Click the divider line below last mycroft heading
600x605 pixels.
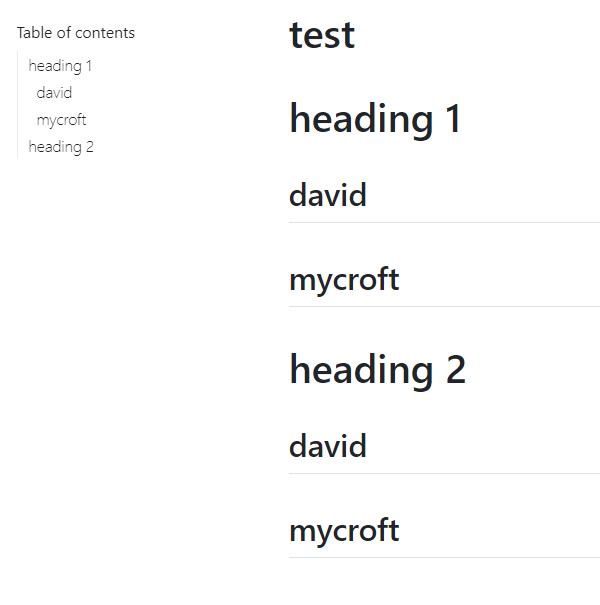pyautogui.click(x=445, y=558)
